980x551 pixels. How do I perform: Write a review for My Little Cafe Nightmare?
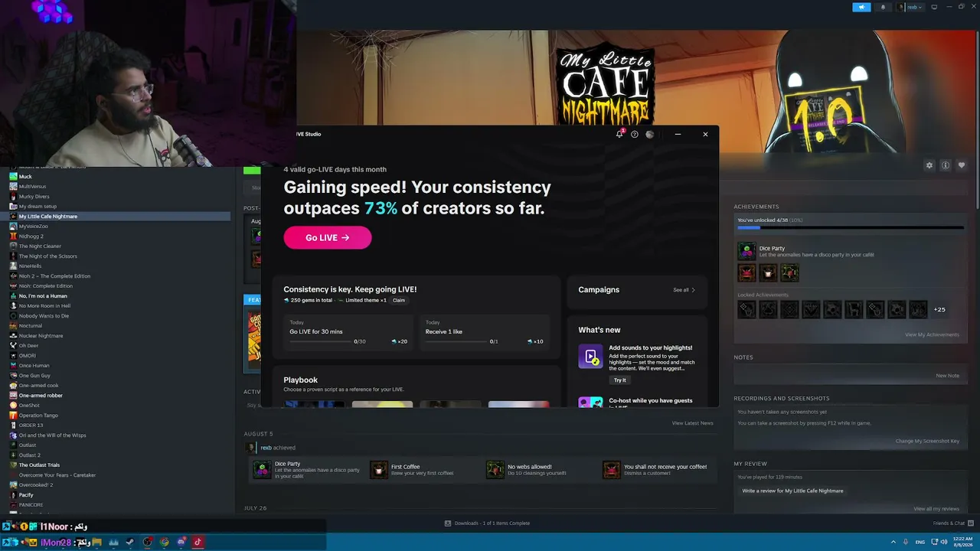[x=792, y=491]
